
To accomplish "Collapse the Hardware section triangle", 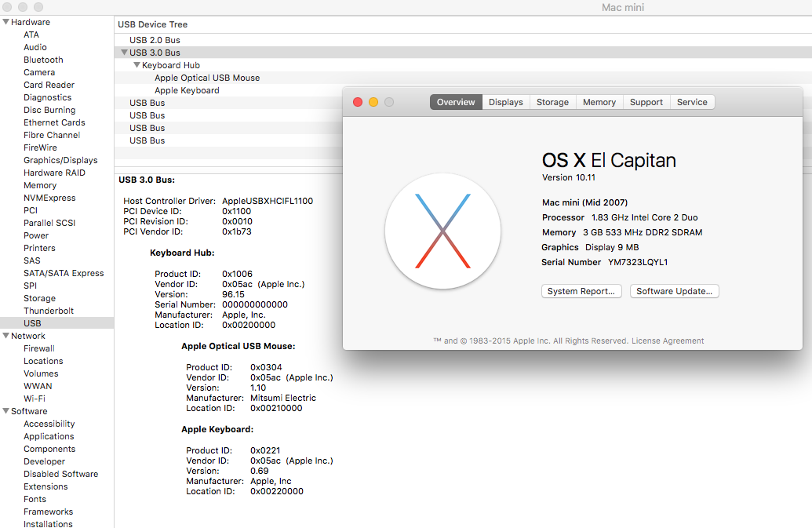I will 6,22.
